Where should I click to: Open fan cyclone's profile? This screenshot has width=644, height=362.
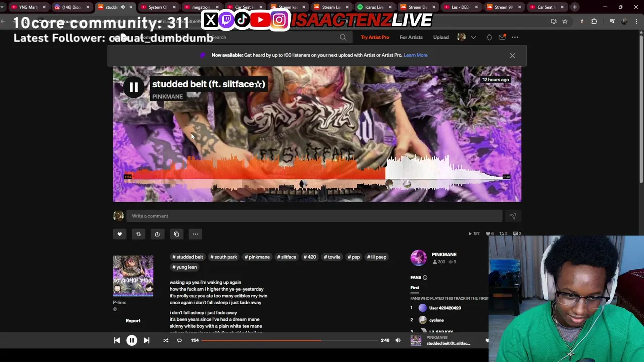coord(436,320)
